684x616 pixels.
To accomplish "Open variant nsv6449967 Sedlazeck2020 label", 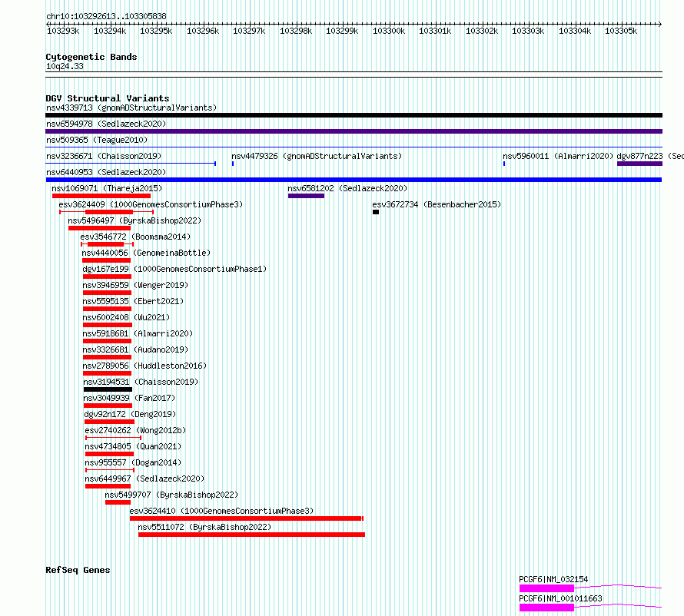I will coord(144,479).
